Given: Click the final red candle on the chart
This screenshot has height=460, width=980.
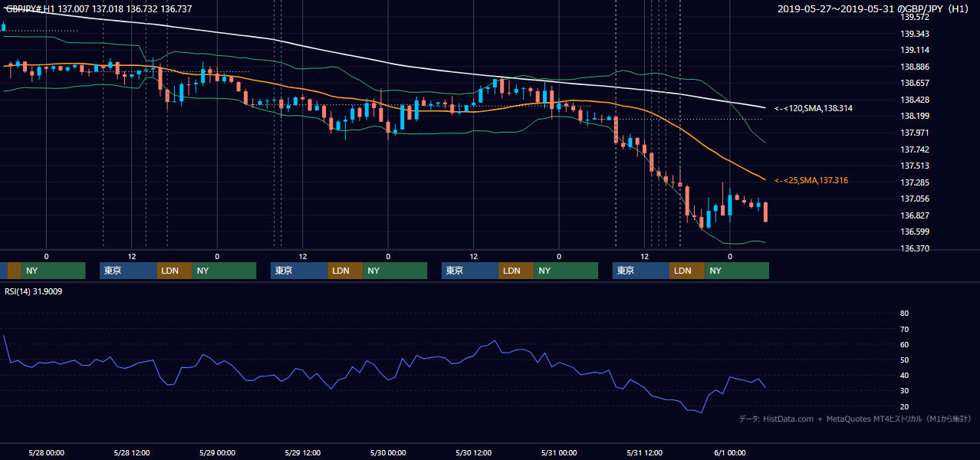Looking at the screenshot, I should pyautogui.click(x=766, y=212).
